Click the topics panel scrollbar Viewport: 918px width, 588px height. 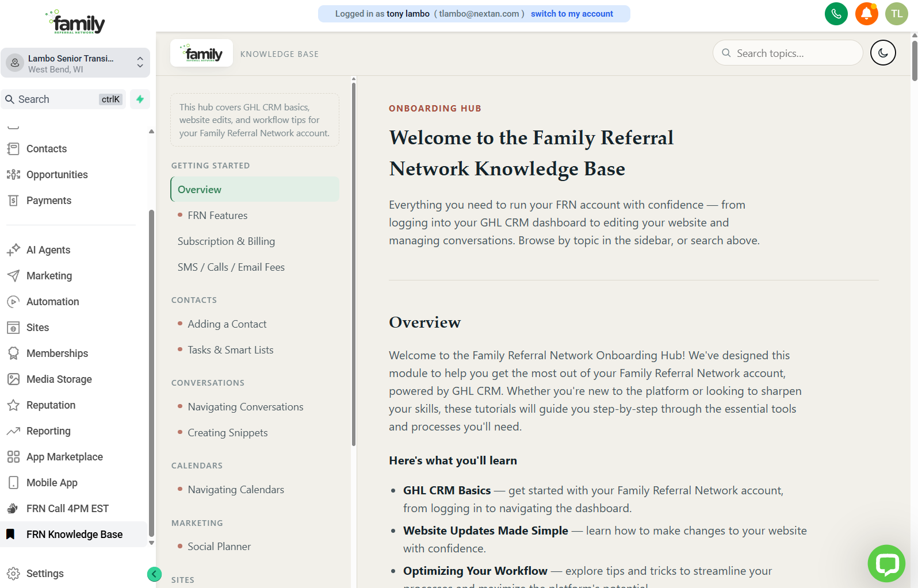[353, 264]
